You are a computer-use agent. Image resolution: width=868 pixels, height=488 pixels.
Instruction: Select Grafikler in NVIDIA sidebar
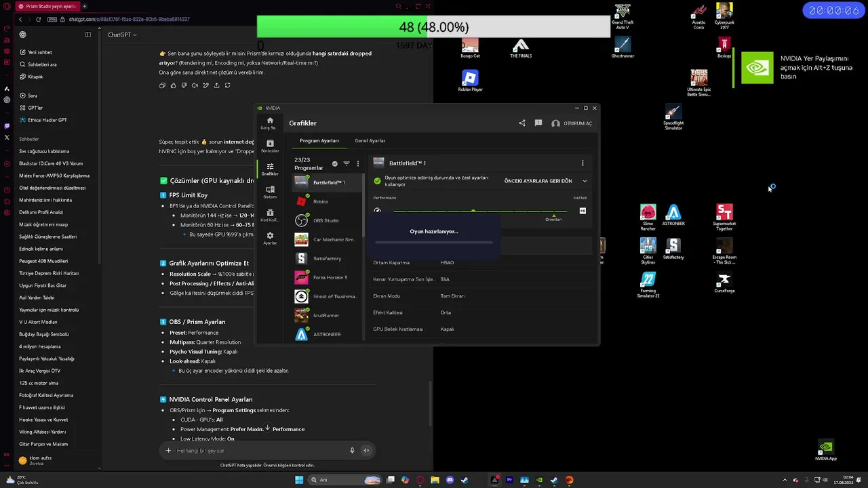pyautogui.click(x=270, y=169)
